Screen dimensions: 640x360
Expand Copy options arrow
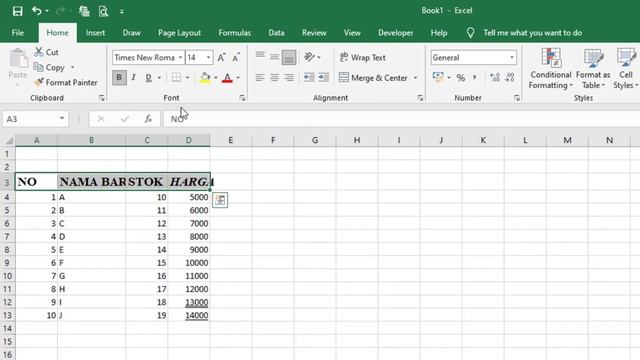(73, 67)
